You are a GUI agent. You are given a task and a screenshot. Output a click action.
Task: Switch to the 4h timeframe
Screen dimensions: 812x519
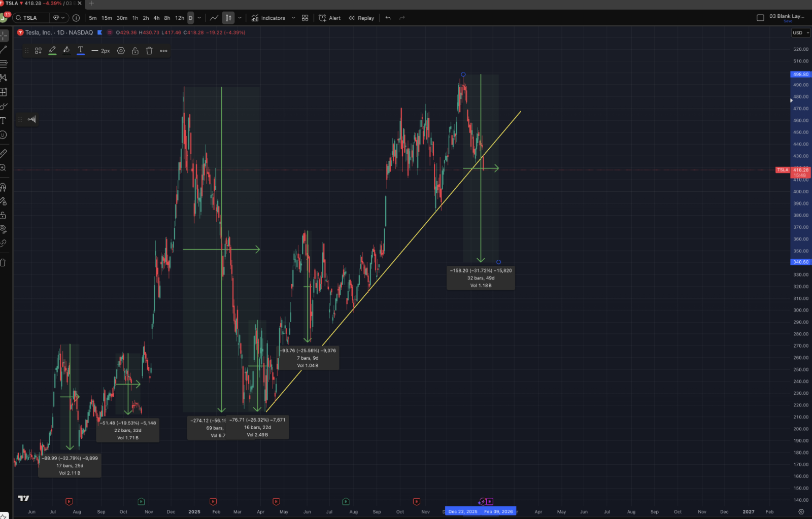(x=156, y=18)
